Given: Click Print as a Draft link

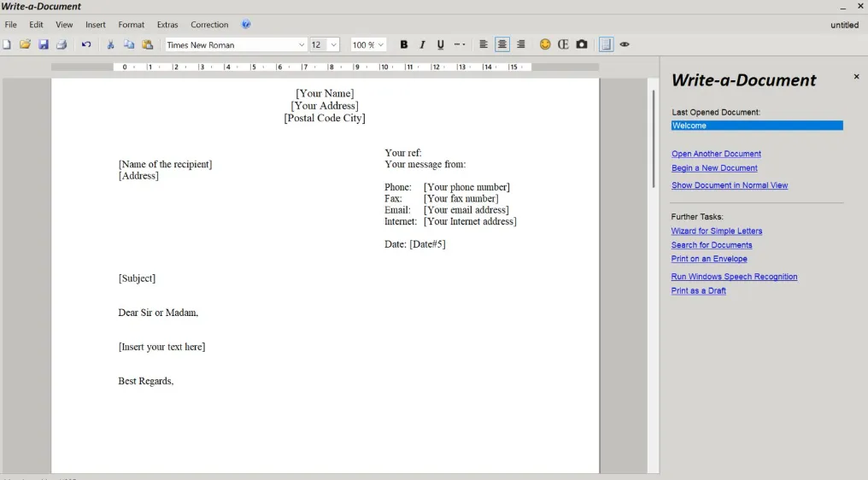Looking at the screenshot, I should click(x=698, y=290).
